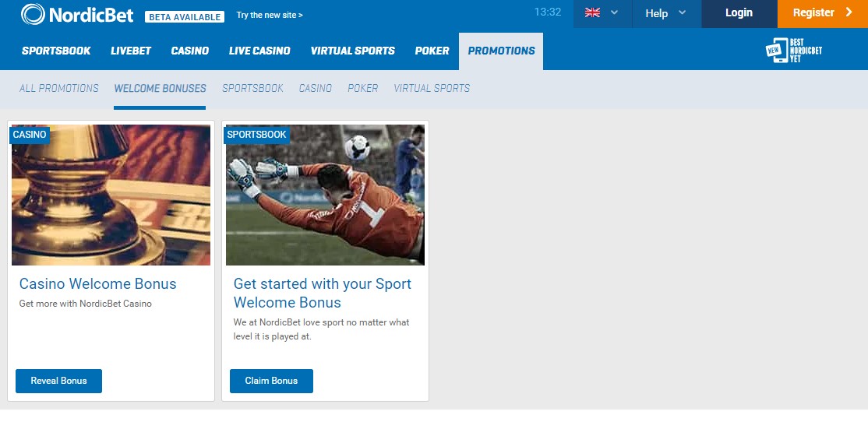868x422 pixels.
Task: Click the Casino category label on card
Action: tap(30, 135)
